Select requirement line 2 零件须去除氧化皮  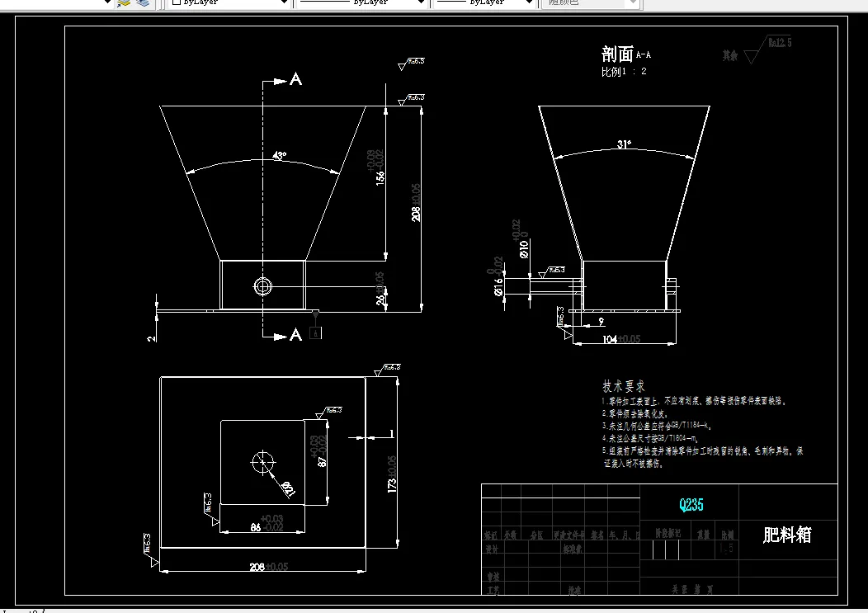[635, 413]
